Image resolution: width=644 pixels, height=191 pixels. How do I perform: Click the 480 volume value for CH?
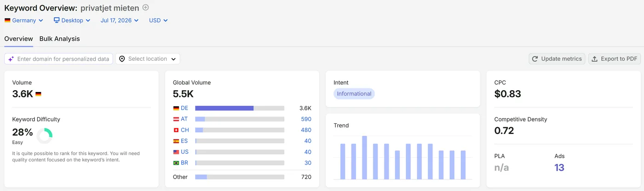[306, 130]
